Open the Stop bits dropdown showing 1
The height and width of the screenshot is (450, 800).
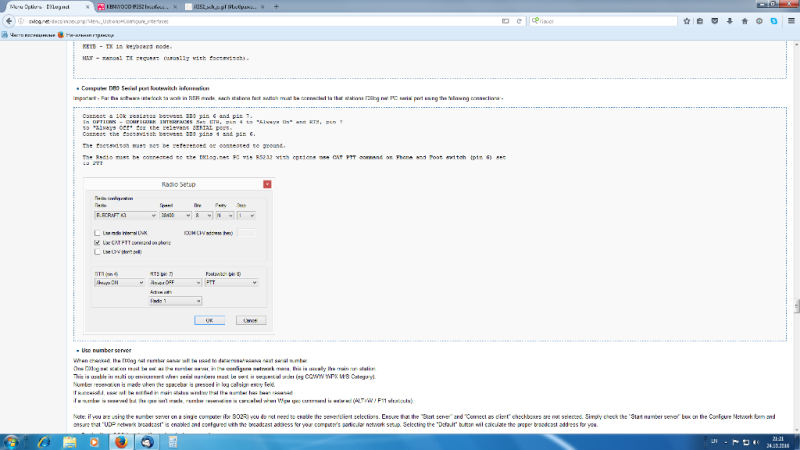[246, 216]
